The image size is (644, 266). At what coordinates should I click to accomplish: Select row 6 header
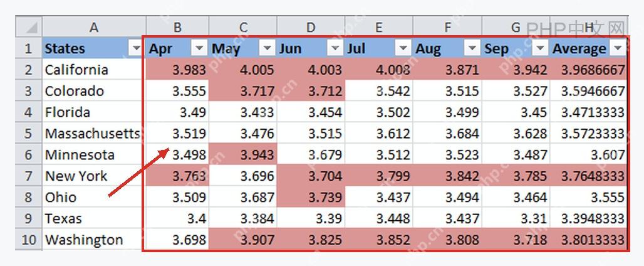pos(29,154)
